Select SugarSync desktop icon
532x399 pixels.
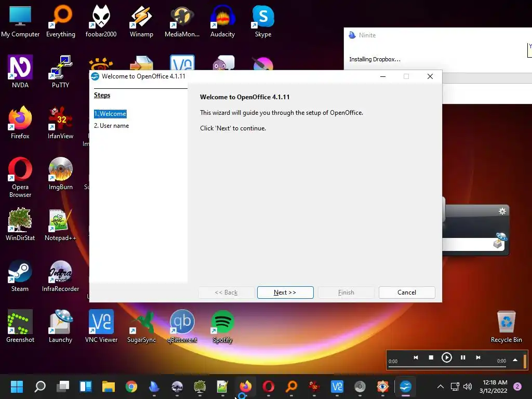(x=141, y=326)
